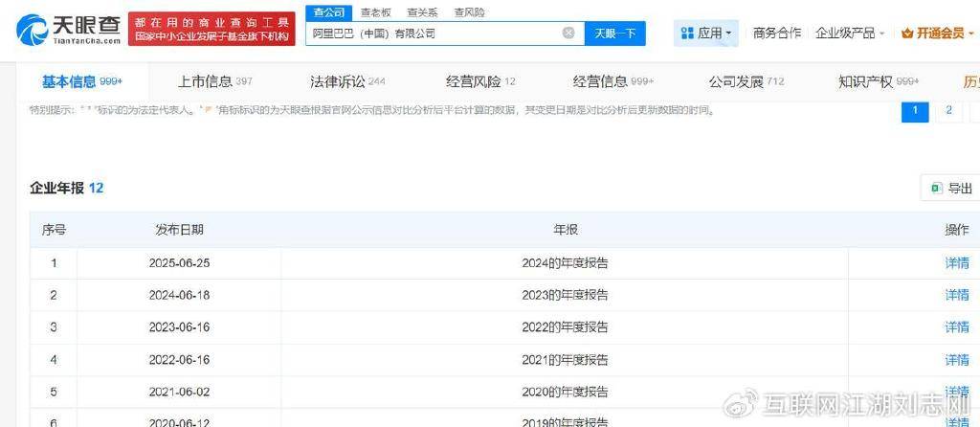Image resolution: width=980 pixels, height=427 pixels.
Task: Click the crown membership icon
Action: 907,33
